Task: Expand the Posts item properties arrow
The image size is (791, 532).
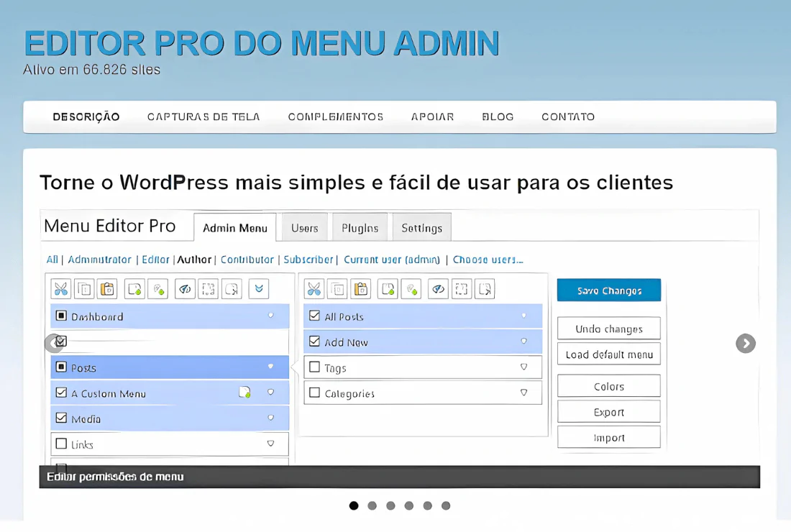Action: pyautogui.click(x=271, y=367)
